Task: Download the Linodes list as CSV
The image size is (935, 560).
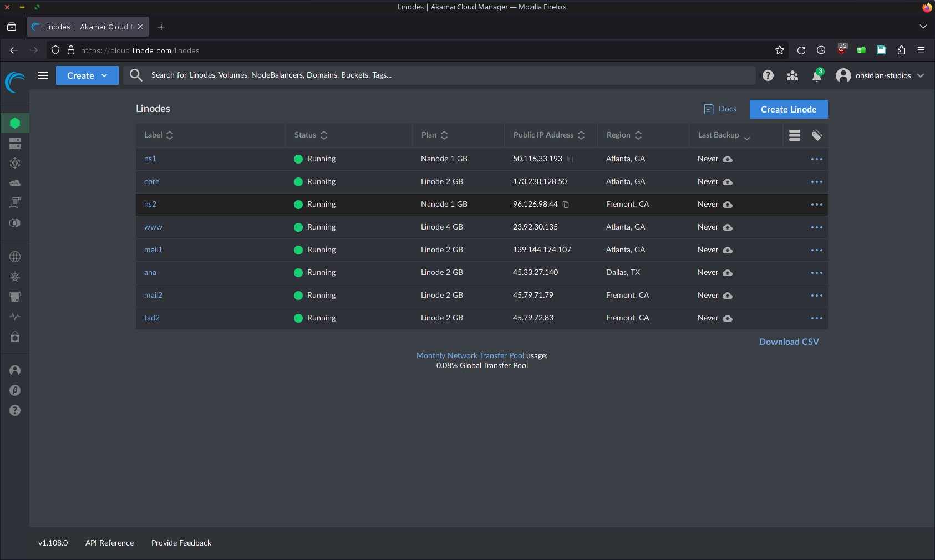Action: pos(789,342)
